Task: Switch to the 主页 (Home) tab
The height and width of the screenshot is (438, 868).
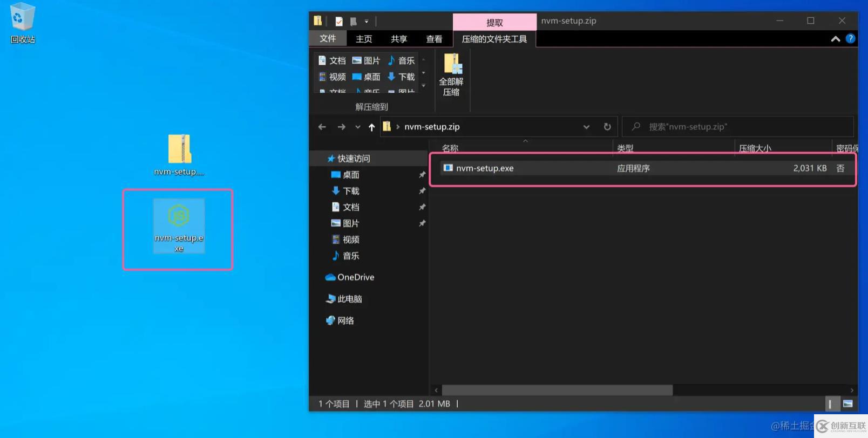Action: pos(364,39)
